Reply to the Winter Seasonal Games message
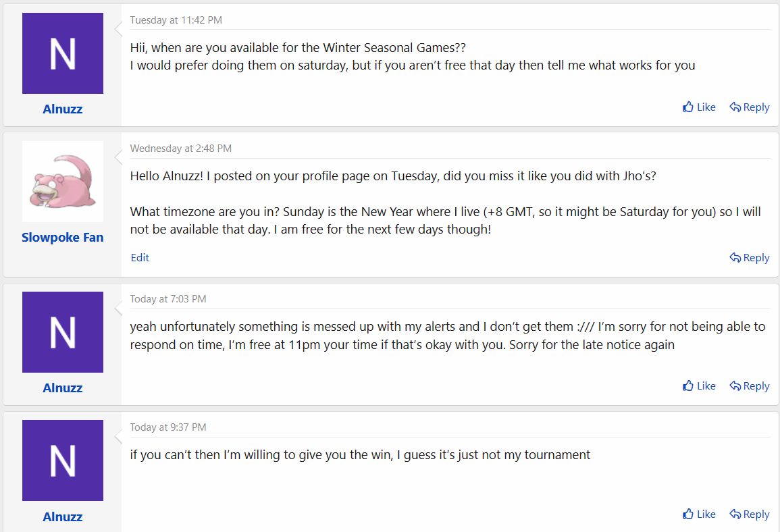780x532 pixels. tap(749, 107)
